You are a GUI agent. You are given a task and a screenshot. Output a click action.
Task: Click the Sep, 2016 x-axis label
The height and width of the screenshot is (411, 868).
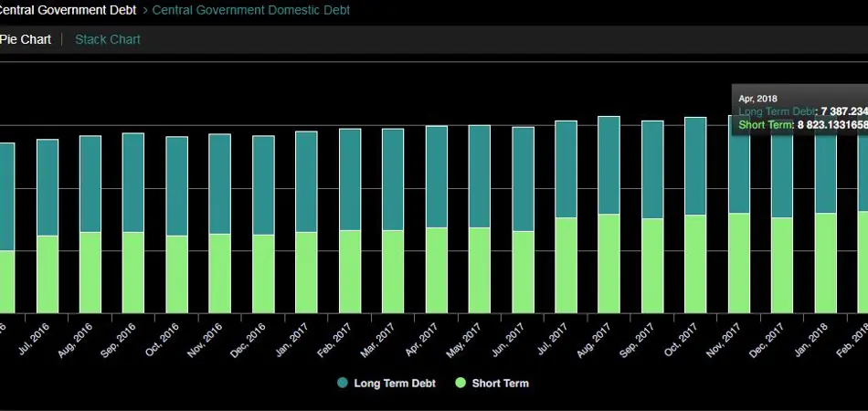click(122, 340)
